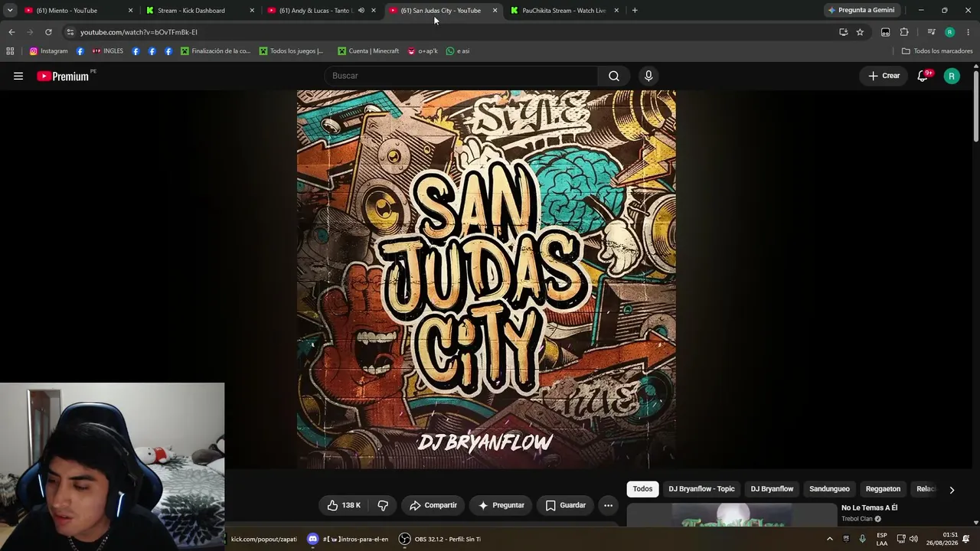Save the video with Guardar
This screenshot has width=980, height=551.
click(x=566, y=505)
